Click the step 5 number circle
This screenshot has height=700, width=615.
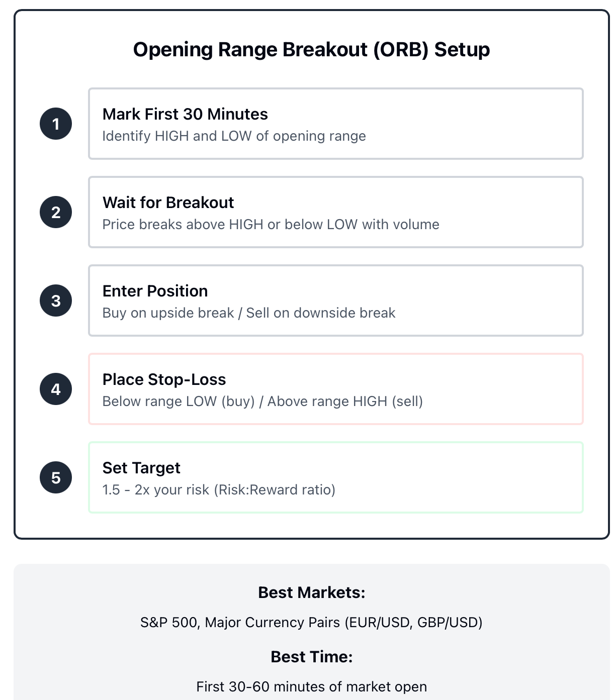click(x=56, y=477)
